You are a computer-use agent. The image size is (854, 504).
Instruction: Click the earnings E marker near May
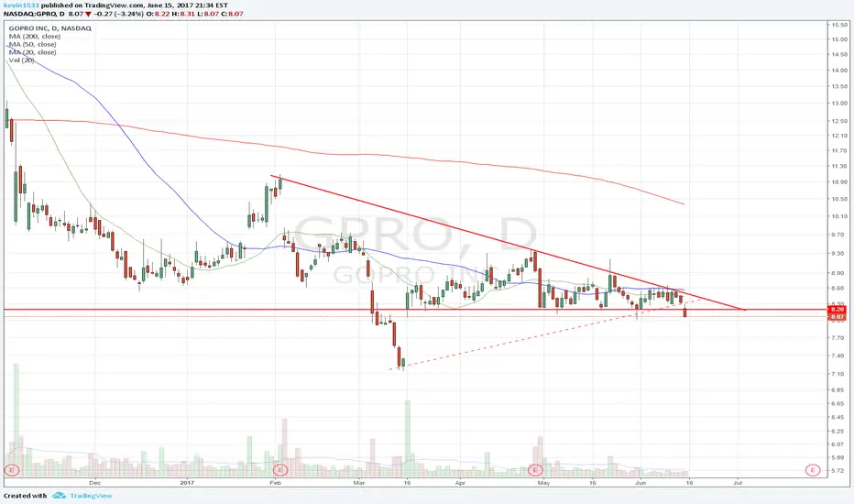click(x=535, y=470)
